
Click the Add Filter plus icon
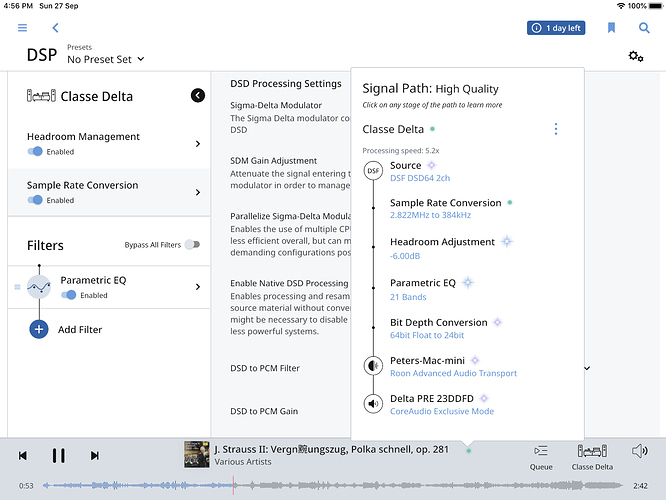point(39,329)
